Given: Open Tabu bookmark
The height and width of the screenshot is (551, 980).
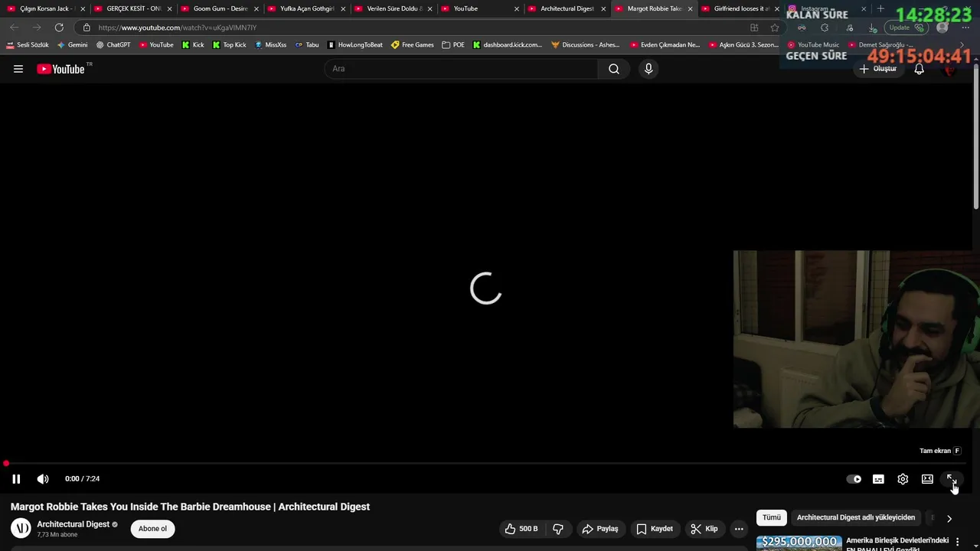Looking at the screenshot, I should click(x=307, y=45).
